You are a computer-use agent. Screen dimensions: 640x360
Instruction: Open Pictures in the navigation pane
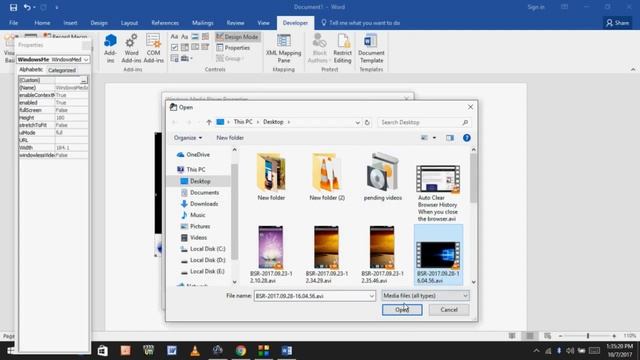[195, 226]
